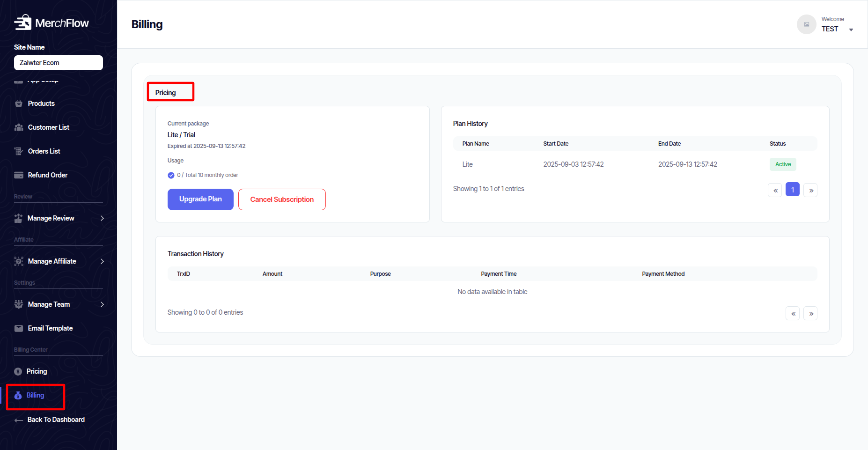Viewport: 868px width, 450px height.
Task: Click the Products basket icon
Action: coord(19,103)
